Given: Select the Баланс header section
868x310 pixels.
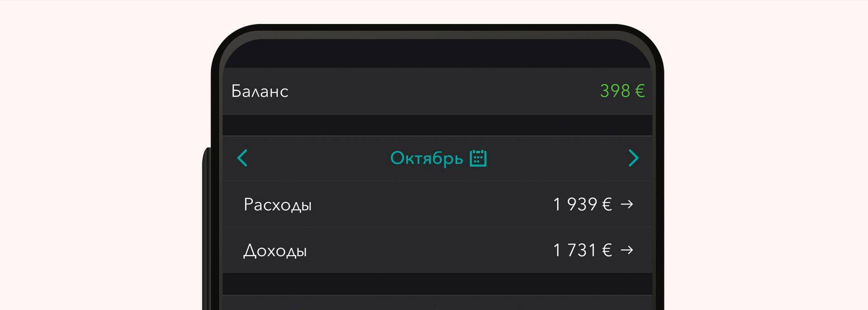Looking at the screenshot, I should point(260,91).
